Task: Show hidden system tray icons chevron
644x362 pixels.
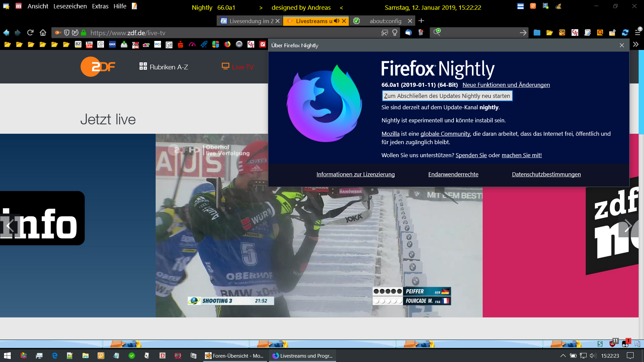Action: [563, 356]
